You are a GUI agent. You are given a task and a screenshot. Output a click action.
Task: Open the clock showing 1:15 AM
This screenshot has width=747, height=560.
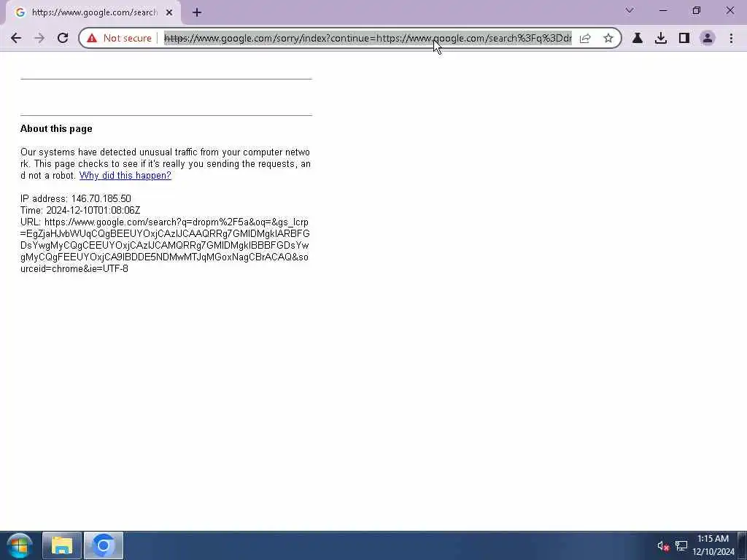click(713, 545)
